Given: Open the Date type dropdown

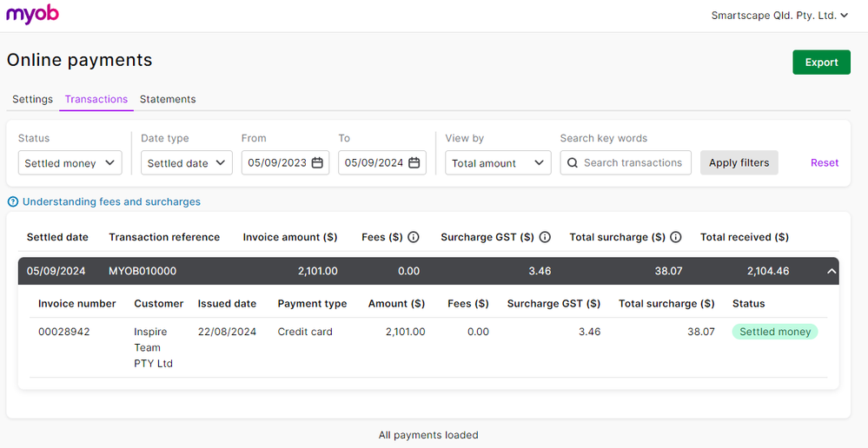Looking at the screenshot, I should pyautogui.click(x=186, y=163).
